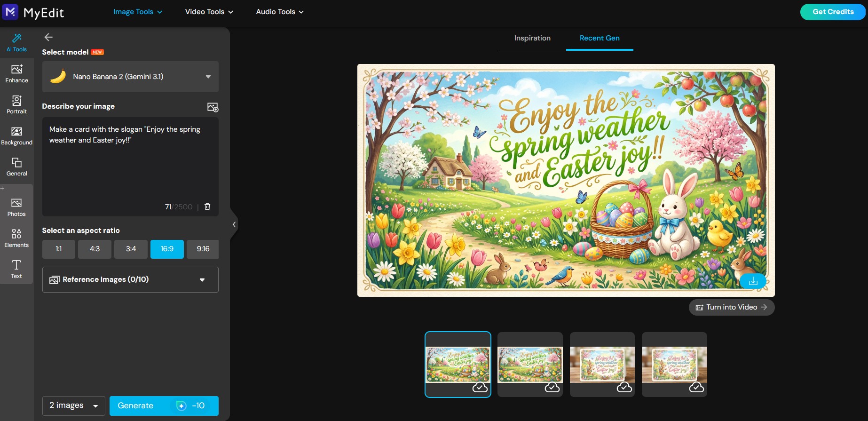Switch to Recent Gen tab
Screen dimensions: 868x421
tap(600, 38)
